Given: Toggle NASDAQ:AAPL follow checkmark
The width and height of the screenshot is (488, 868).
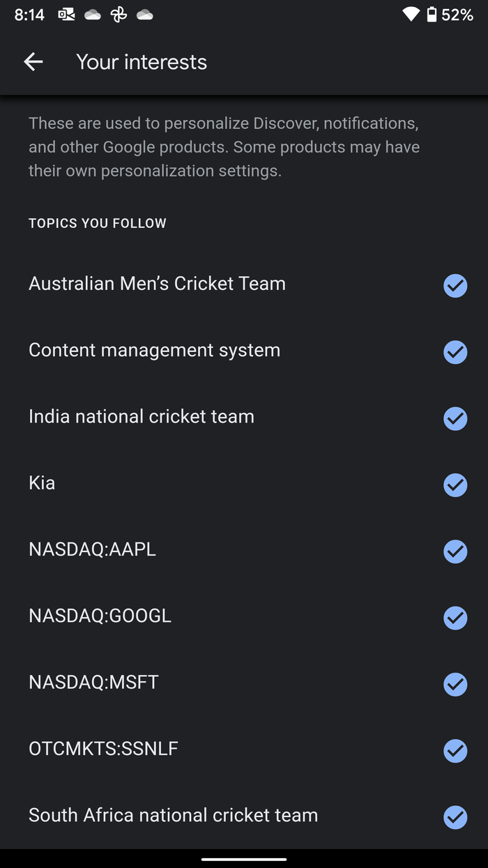Looking at the screenshot, I should 455,551.
